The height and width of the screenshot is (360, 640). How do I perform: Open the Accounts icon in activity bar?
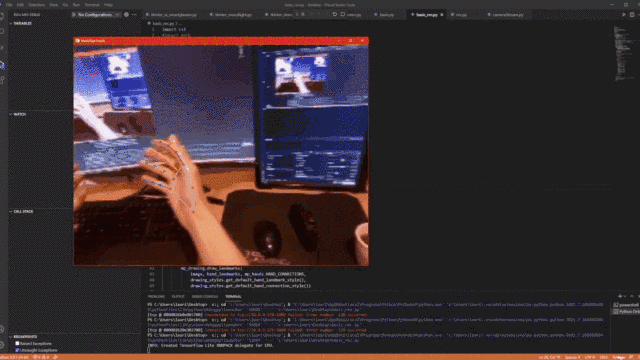pos(2,329)
